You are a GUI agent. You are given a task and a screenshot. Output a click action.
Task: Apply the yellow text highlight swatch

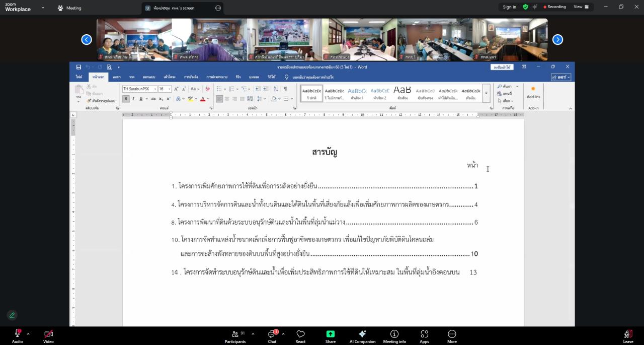tap(190, 99)
